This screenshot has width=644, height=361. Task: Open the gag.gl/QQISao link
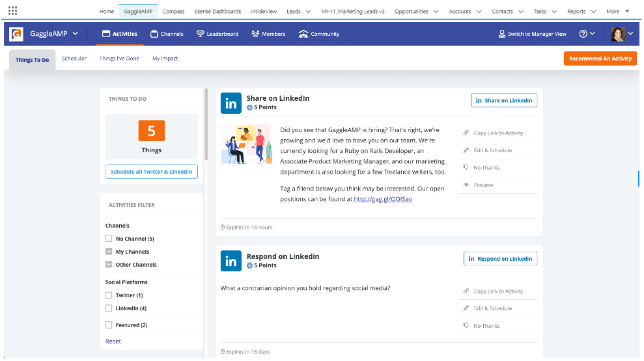pos(383,199)
